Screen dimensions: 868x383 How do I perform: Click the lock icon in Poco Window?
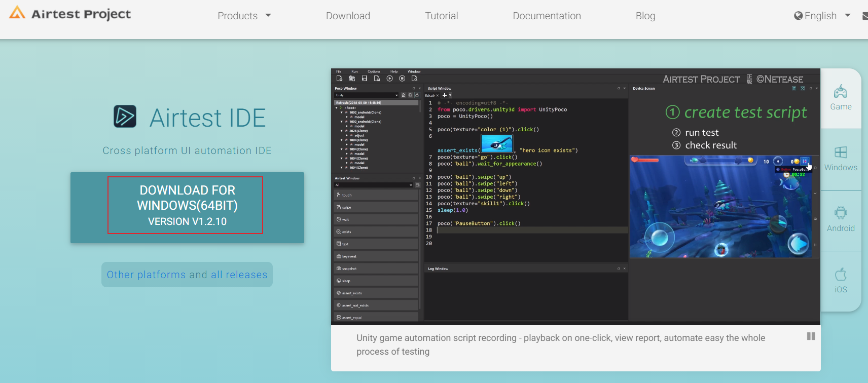click(x=404, y=95)
